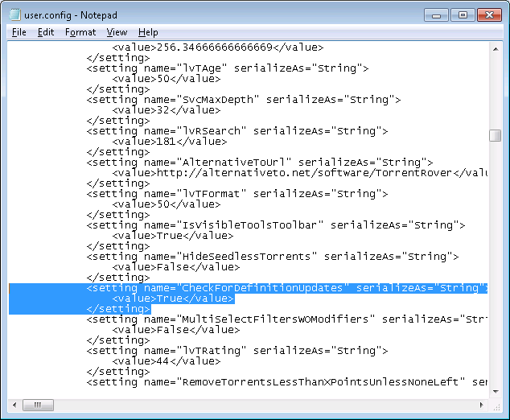The image size is (510, 420).
Task: Open the Format menu
Action: coord(80,32)
